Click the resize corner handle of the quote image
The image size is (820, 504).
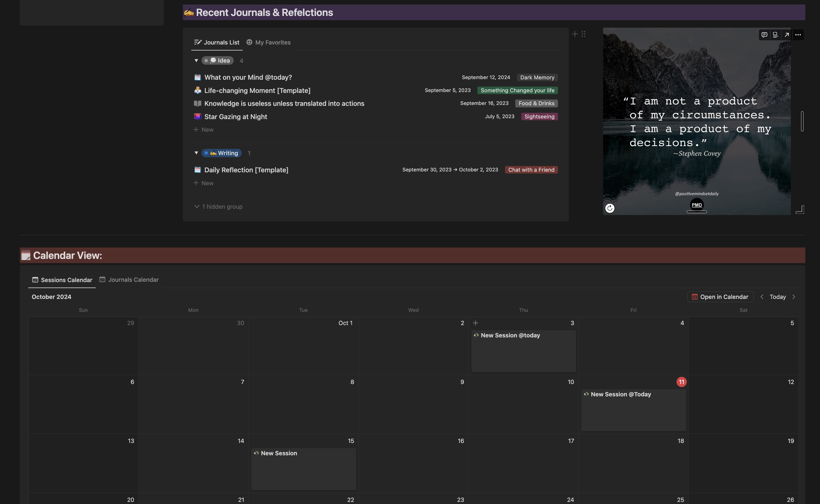click(x=800, y=209)
